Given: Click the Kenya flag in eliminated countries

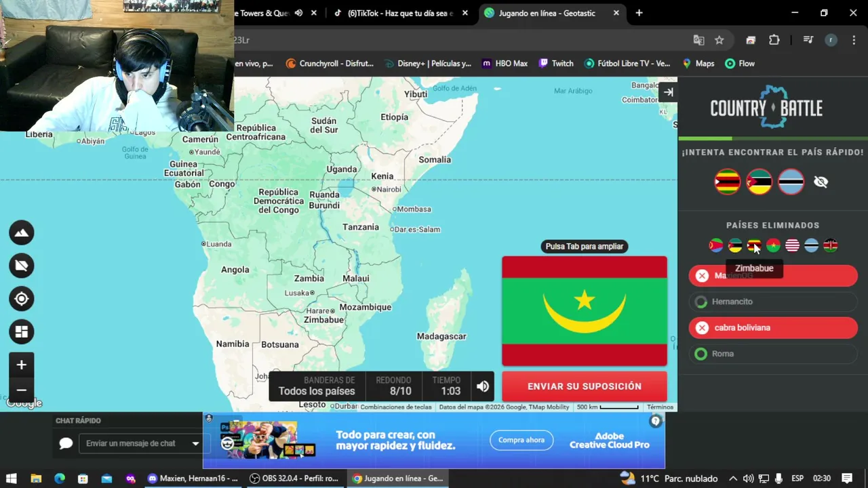Looking at the screenshot, I should tap(830, 245).
